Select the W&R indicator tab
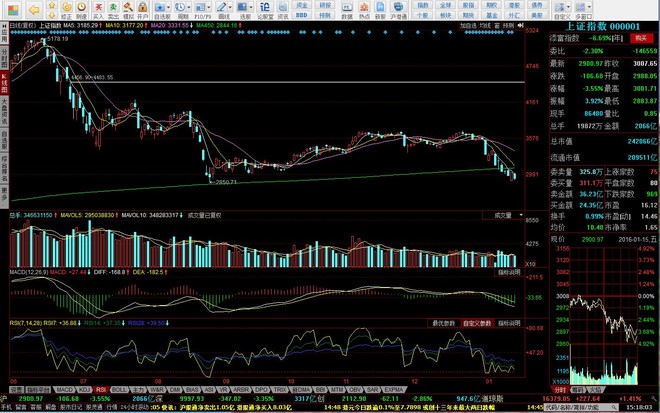Screen dimensions: 660x413 pyautogui.click(x=157, y=390)
